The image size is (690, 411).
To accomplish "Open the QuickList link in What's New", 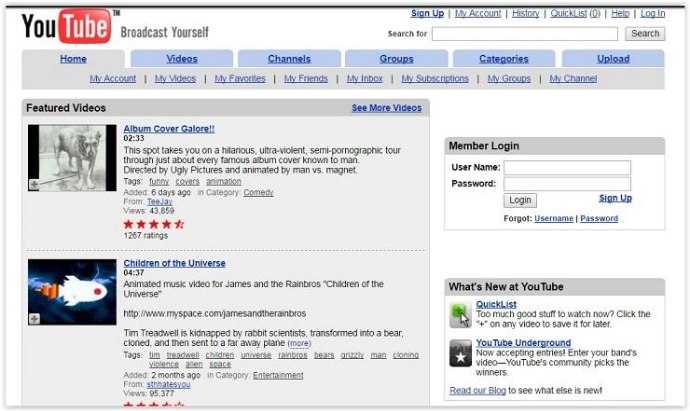I will click(x=496, y=304).
